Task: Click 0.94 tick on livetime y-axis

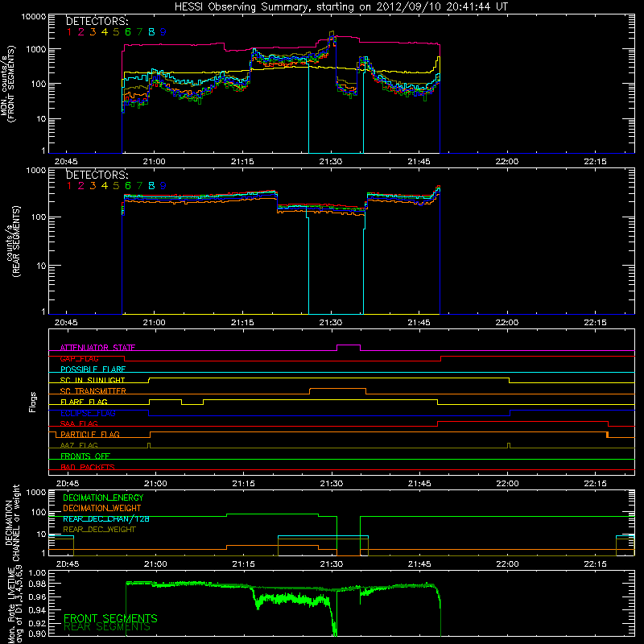Action: coord(37,609)
